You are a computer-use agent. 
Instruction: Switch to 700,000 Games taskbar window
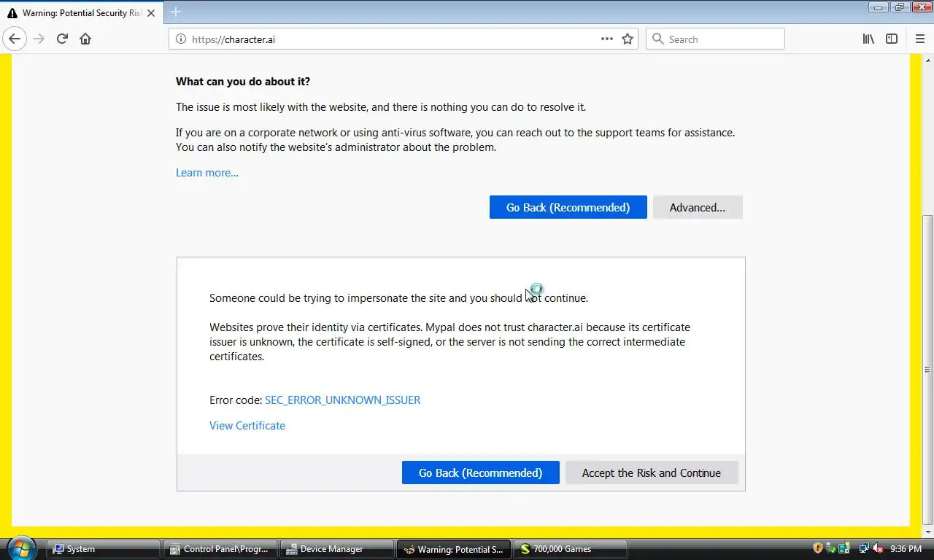(570, 549)
